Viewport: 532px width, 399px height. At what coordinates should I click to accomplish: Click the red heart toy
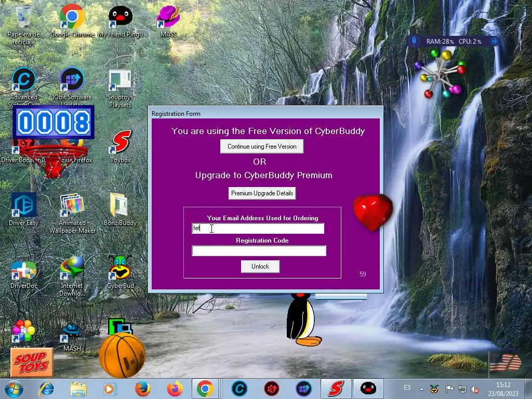373,212
